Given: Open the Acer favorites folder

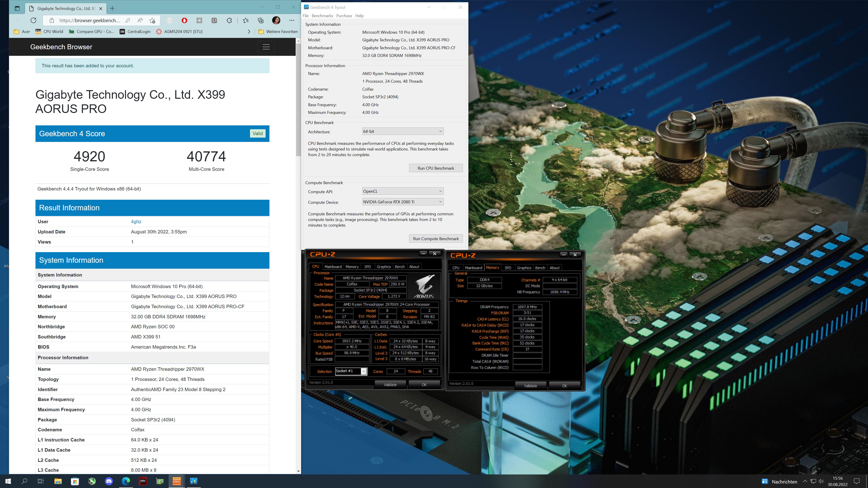Looking at the screenshot, I should [22, 32].
